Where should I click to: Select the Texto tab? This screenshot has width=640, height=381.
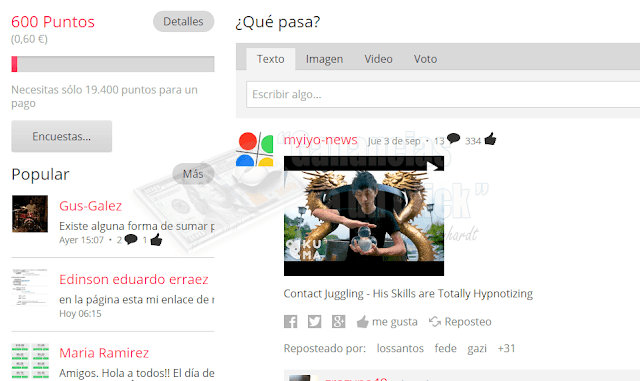pos(271,59)
